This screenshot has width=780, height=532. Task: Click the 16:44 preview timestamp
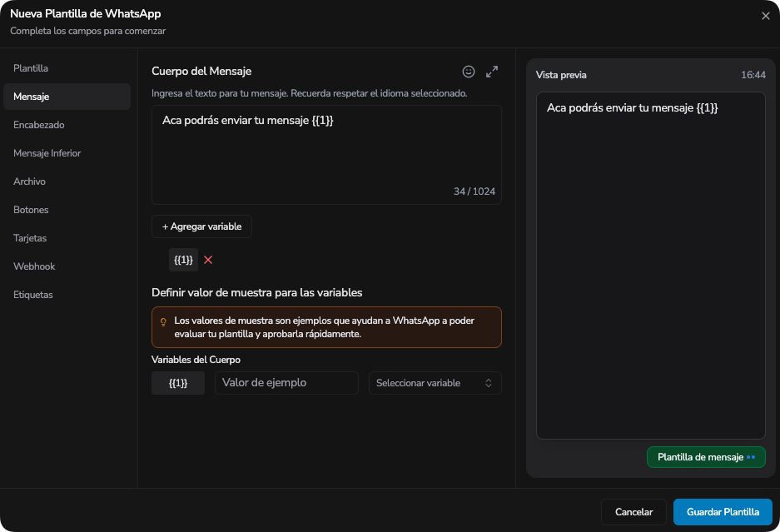[x=753, y=75]
